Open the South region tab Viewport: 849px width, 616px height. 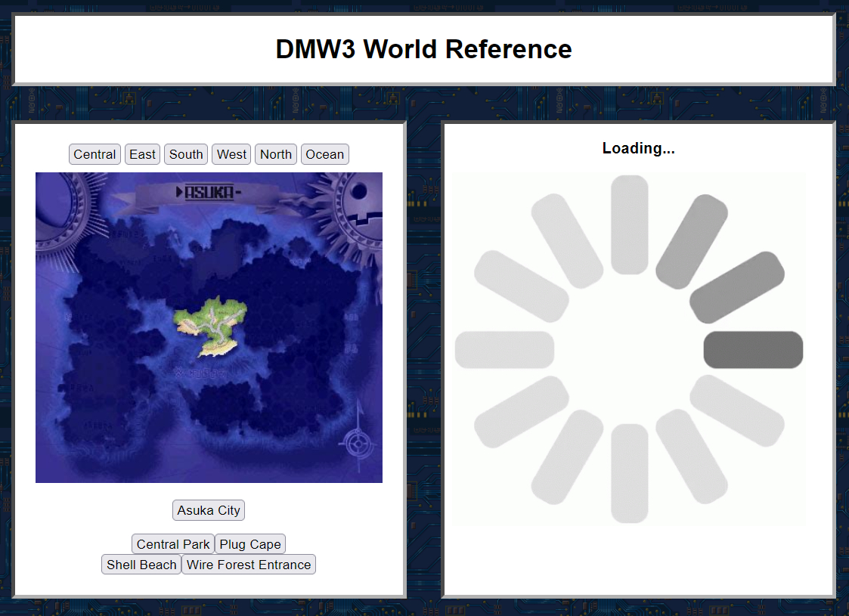[x=186, y=154]
